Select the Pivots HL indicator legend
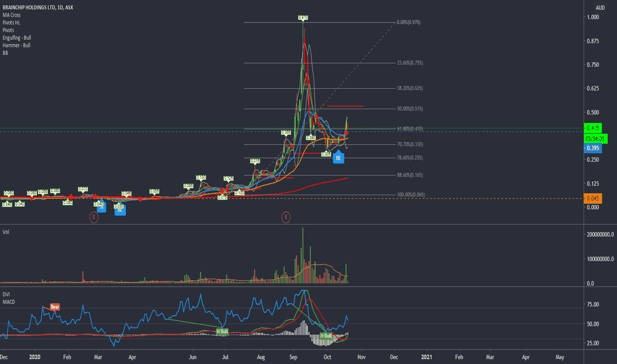 [11, 23]
